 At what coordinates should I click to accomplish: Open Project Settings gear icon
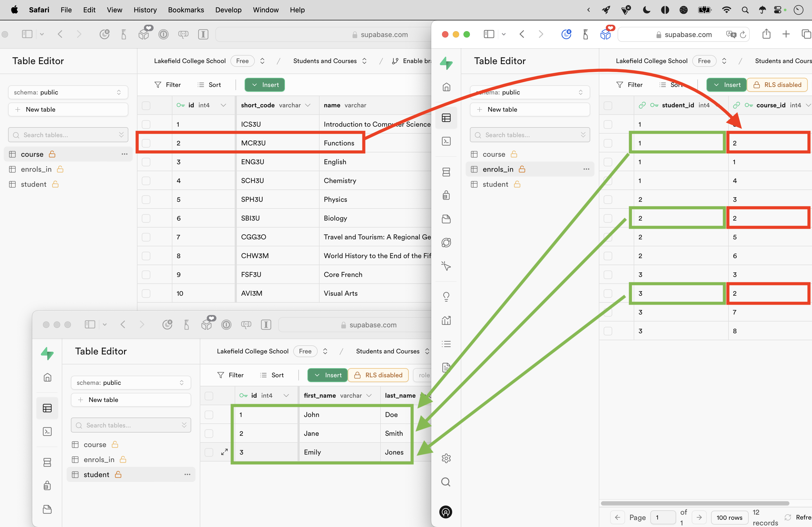pyautogui.click(x=446, y=458)
